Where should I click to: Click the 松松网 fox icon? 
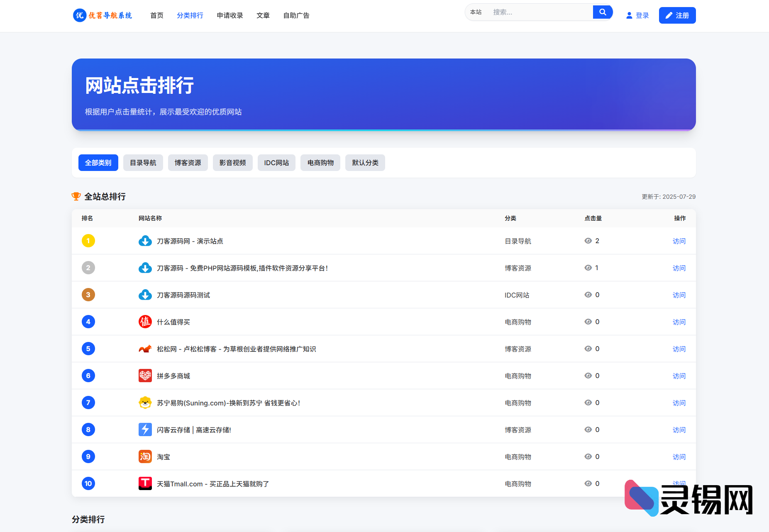coord(145,349)
